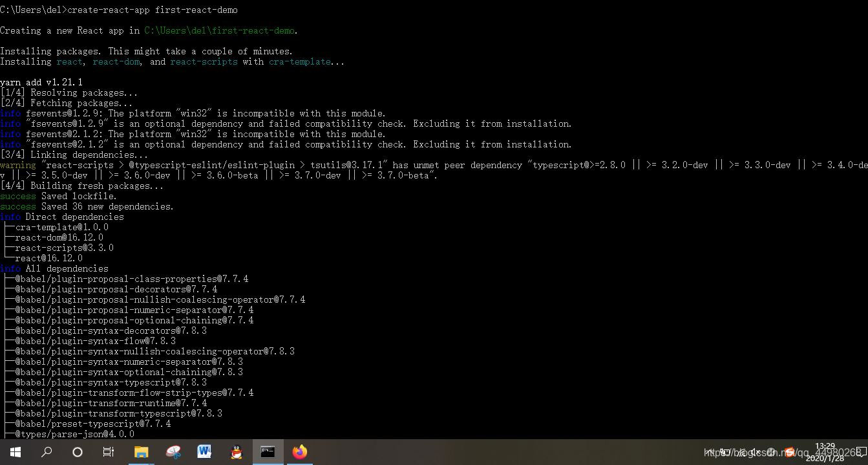Click the 'Saved lockfile.' success line
868x465 pixels.
click(59, 196)
